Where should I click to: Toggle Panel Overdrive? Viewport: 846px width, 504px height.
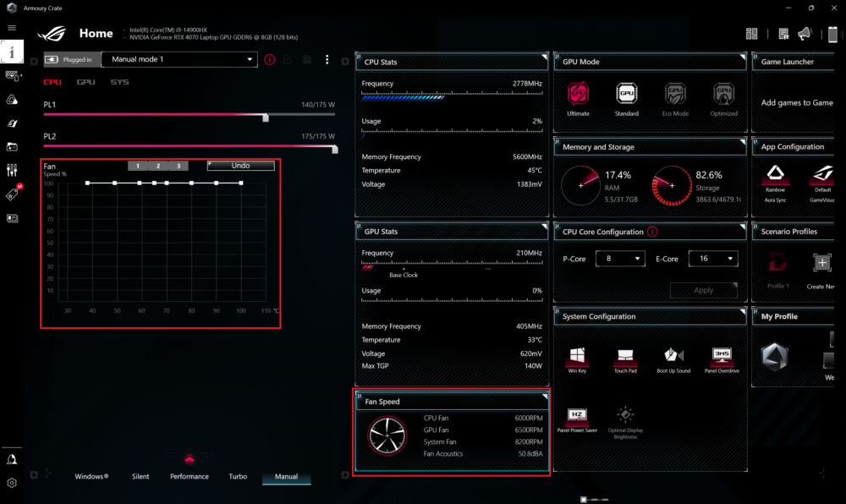click(x=721, y=359)
